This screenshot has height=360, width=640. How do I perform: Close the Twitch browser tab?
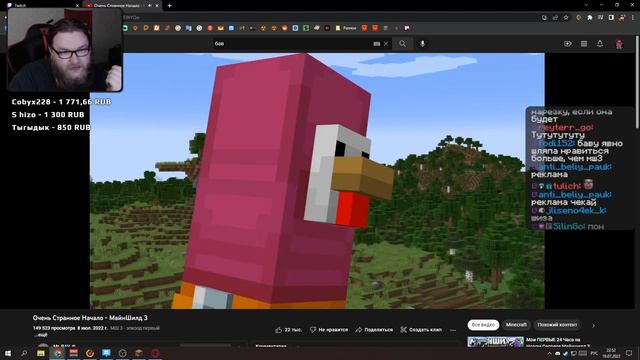click(78, 6)
